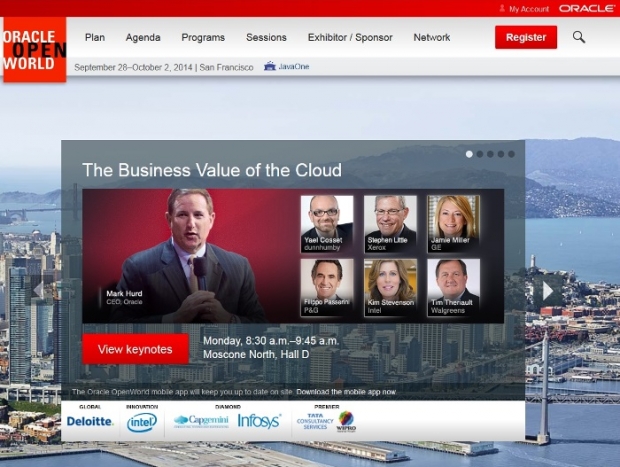Screen dimensions: 620x467
Task: Open the Exhibitor / Sponsor menu
Action: 350,38
